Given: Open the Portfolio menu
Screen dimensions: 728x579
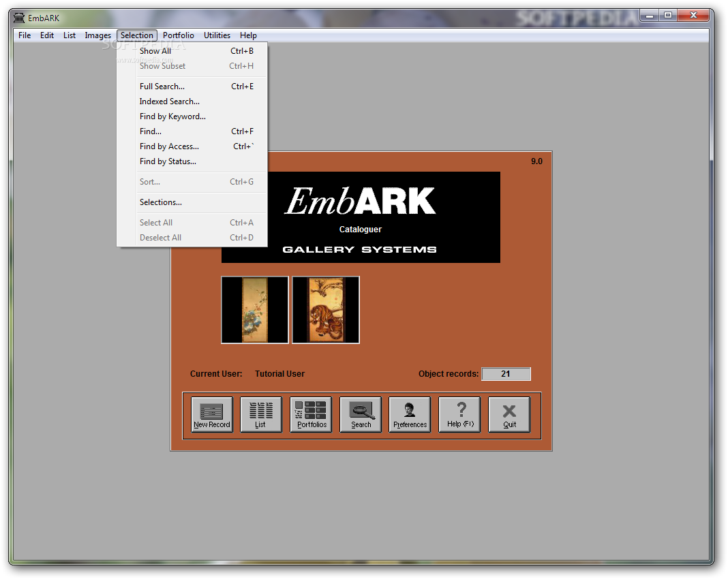Looking at the screenshot, I should (x=179, y=35).
